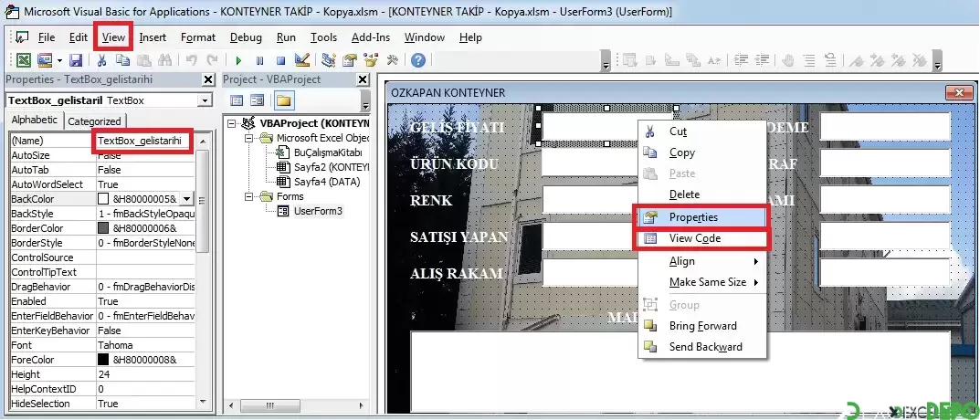
Task: Click the Insert UserForm toolbar icon
Action: pyautogui.click(x=45, y=60)
